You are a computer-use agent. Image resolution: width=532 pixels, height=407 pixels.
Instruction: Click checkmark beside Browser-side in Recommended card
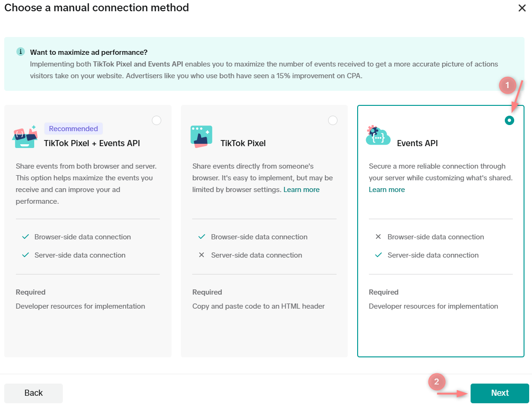[25, 237]
